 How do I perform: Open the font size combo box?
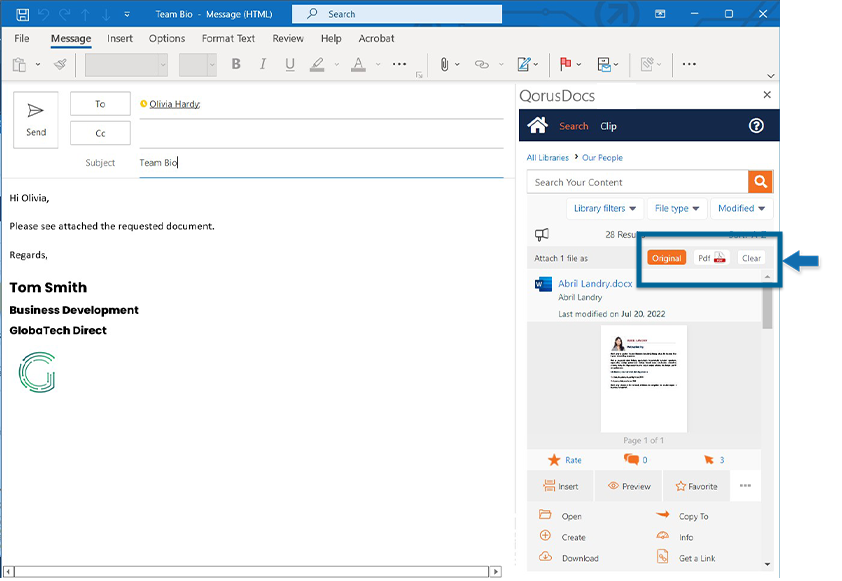tap(198, 65)
